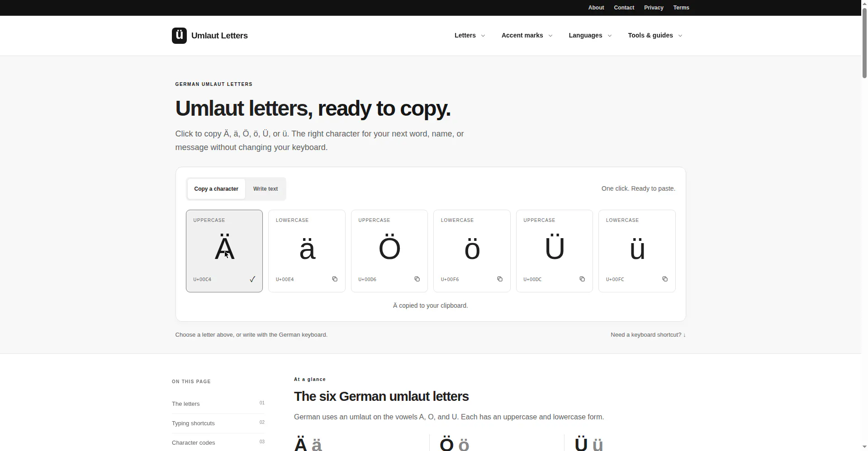Viewport: 868px width, 451px height.
Task: Click the U+00C4 code text
Action: point(202,280)
